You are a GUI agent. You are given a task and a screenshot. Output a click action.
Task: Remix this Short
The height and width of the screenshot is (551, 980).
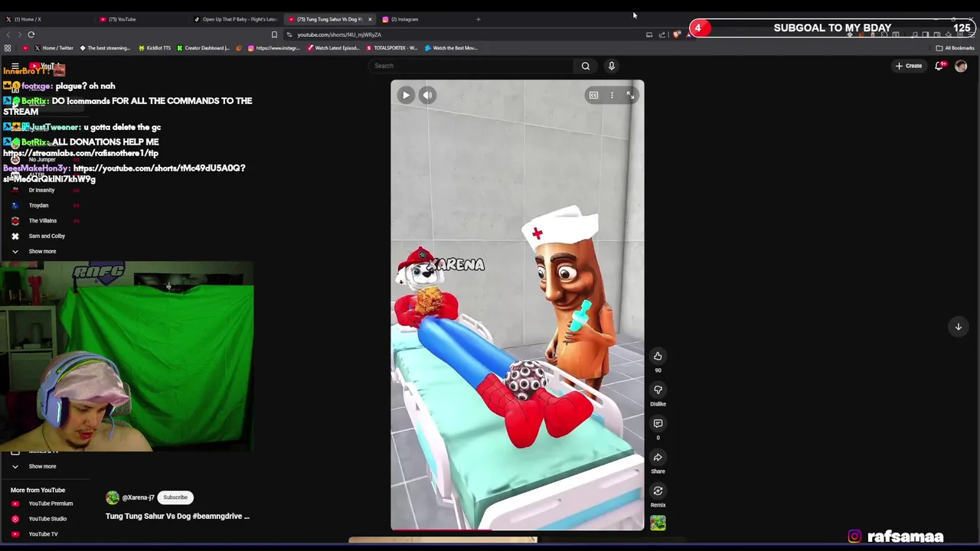[x=658, y=491]
